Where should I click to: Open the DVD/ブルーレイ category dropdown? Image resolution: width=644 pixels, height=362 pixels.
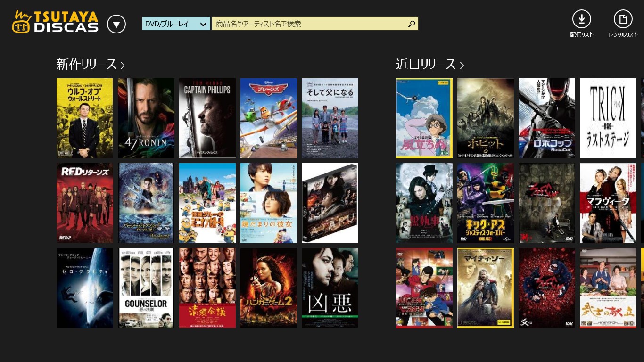pyautogui.click(x=176, y=24)
